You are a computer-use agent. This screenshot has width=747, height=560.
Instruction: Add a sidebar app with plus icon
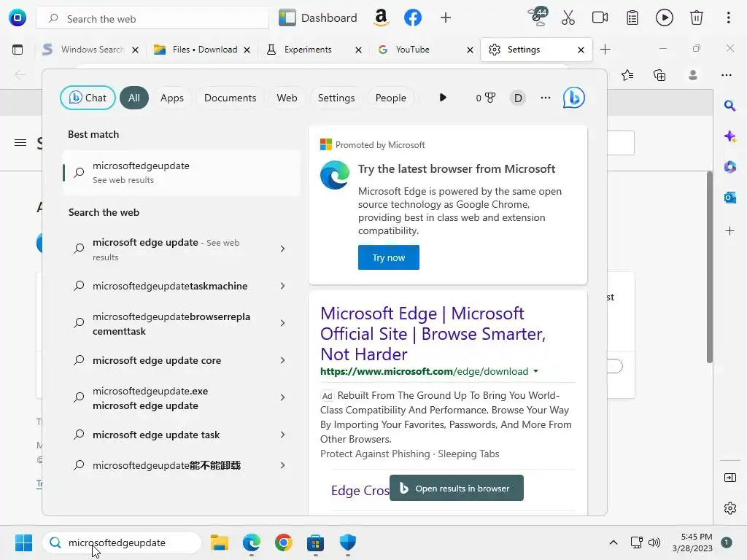click(729, 231)
